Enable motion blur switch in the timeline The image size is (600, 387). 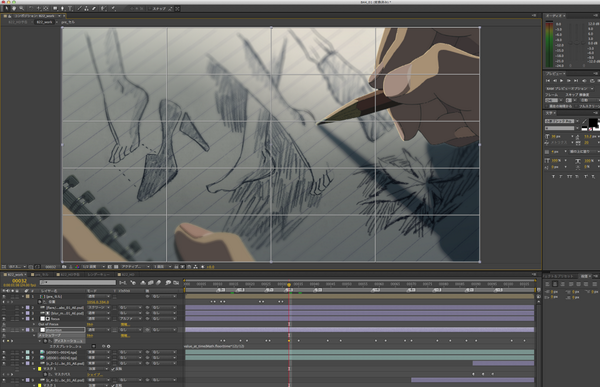pyautogui.click(x=158, y=283)
